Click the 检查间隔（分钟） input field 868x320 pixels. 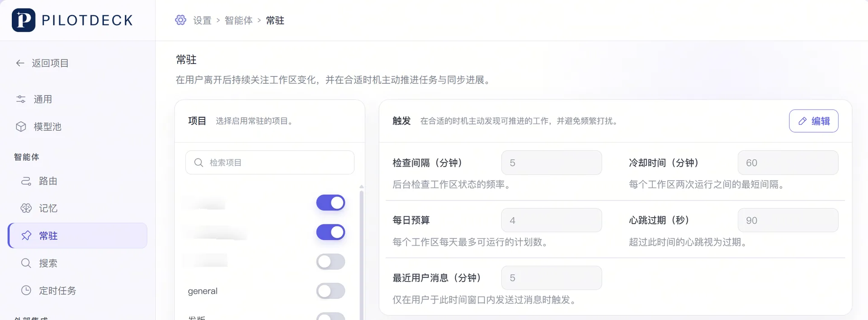552,162
